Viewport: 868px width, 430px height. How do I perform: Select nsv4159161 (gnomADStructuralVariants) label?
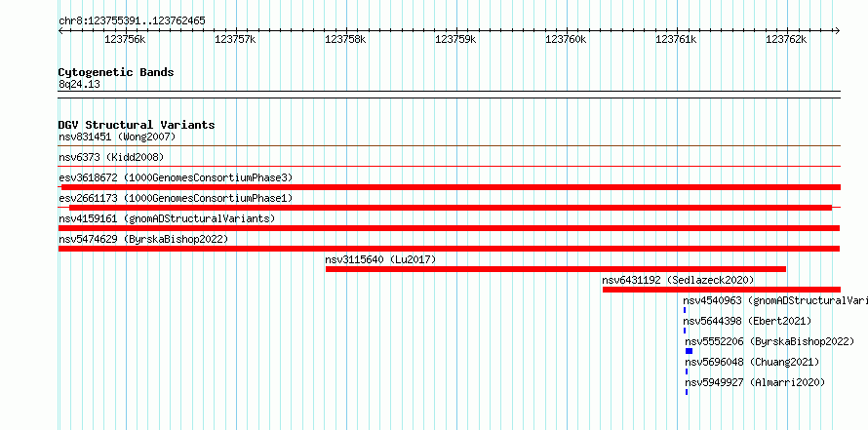tap(167, 218)
